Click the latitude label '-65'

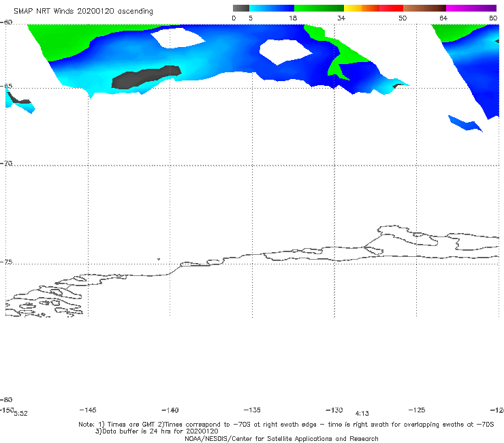6,87
